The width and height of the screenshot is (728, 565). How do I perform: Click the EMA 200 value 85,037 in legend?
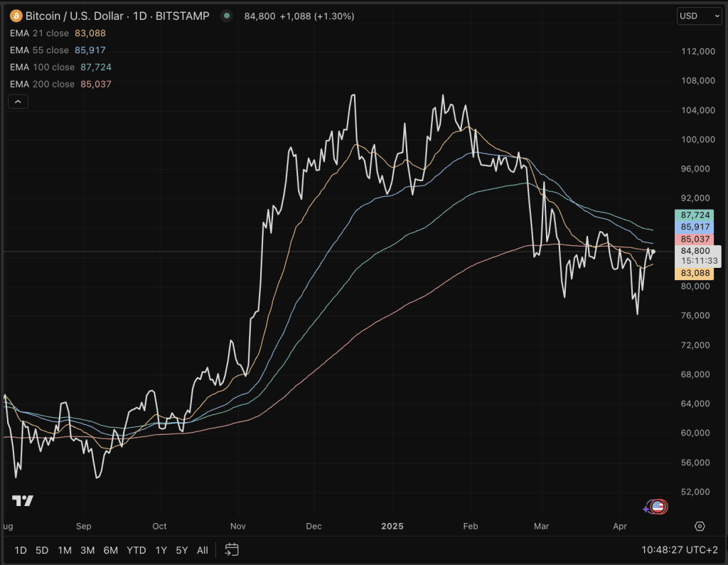pyautogui.click(x=96, y=84)
